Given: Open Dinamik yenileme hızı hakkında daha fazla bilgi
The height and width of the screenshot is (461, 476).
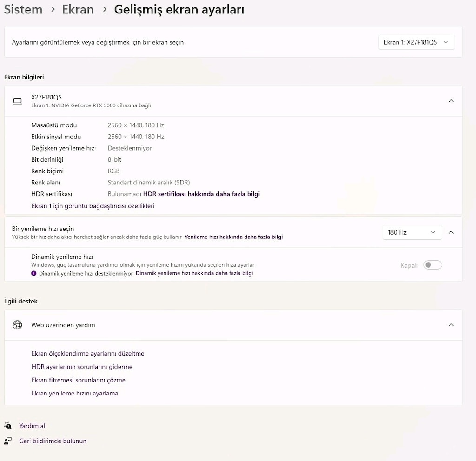Looking at the screenshot, I should 194,273.
